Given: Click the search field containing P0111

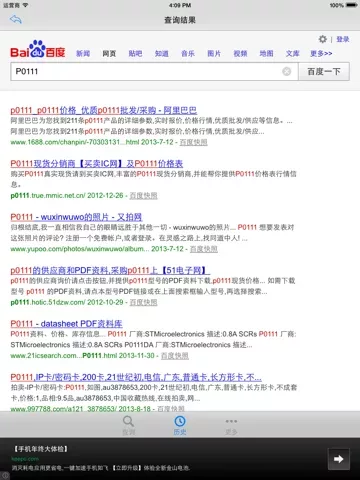Looking at the screenshot, I should tap(154, 71).
